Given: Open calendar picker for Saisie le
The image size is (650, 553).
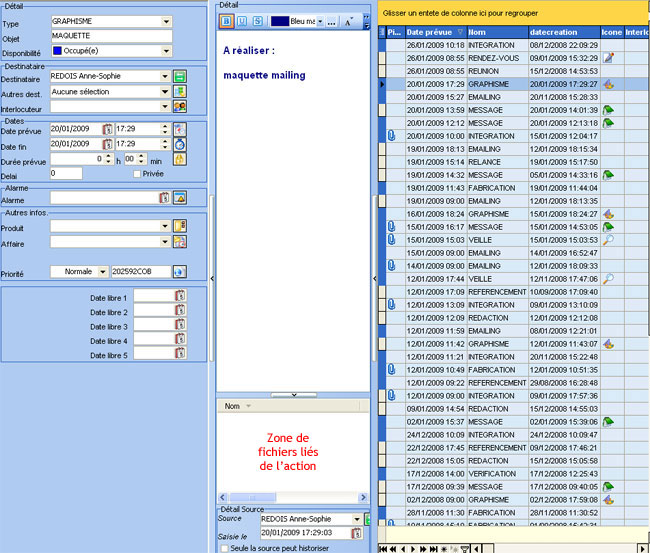Looking at the screenshot, I should click(357, 533).
